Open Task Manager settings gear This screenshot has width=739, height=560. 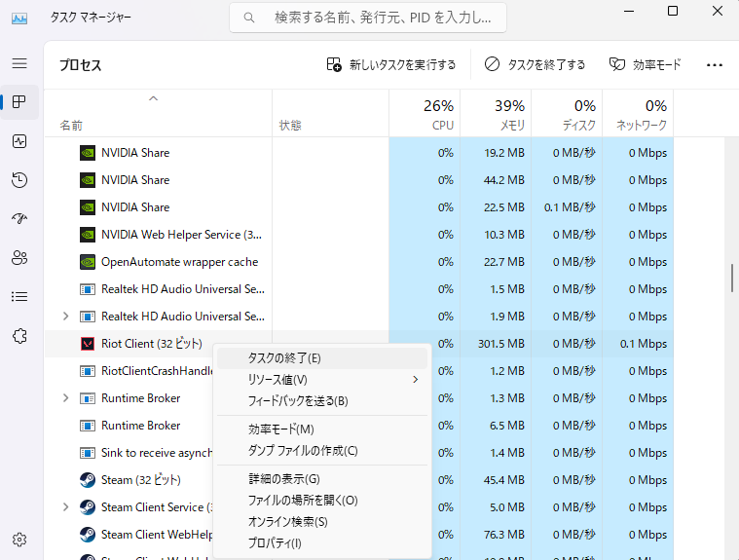(19, 540)
